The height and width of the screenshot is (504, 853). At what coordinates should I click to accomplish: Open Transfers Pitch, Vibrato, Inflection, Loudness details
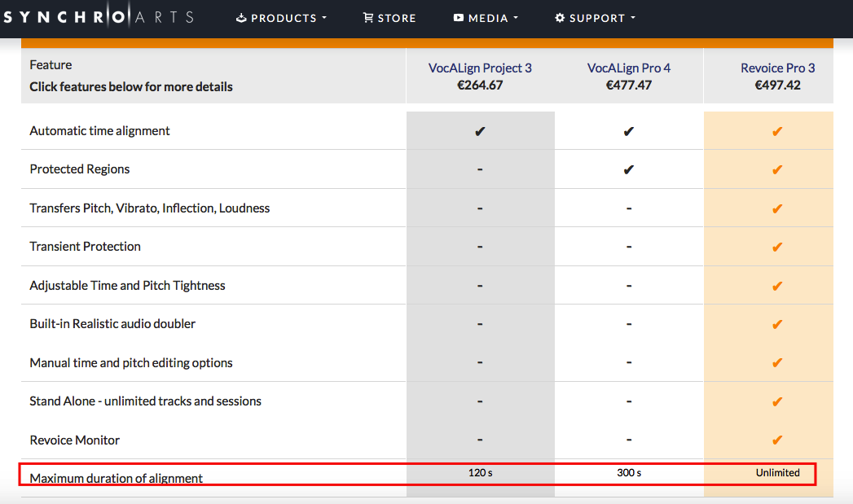pos(150,208)
